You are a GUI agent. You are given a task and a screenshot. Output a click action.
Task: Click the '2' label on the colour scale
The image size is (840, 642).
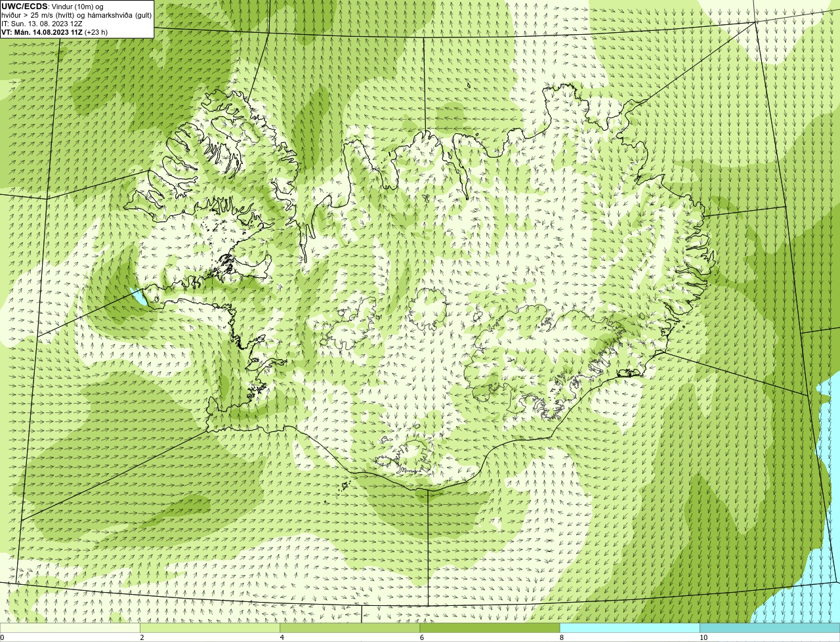[x=142, y=637]
